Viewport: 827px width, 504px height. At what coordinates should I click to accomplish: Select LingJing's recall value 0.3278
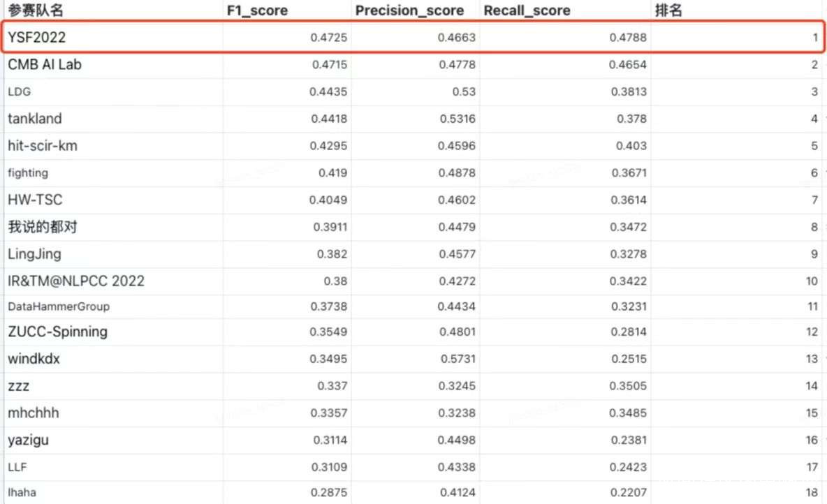tap(628, 254)
